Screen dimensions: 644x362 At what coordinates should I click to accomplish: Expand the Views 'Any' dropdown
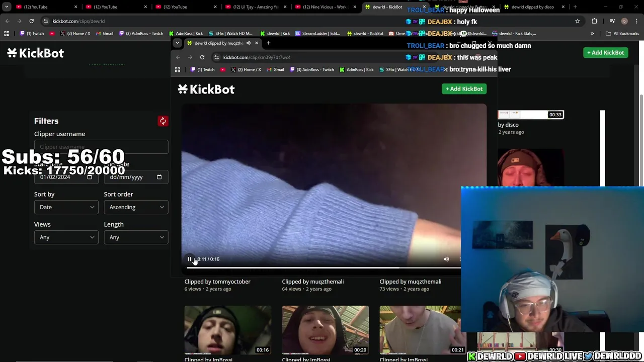[x=66, y=237]
